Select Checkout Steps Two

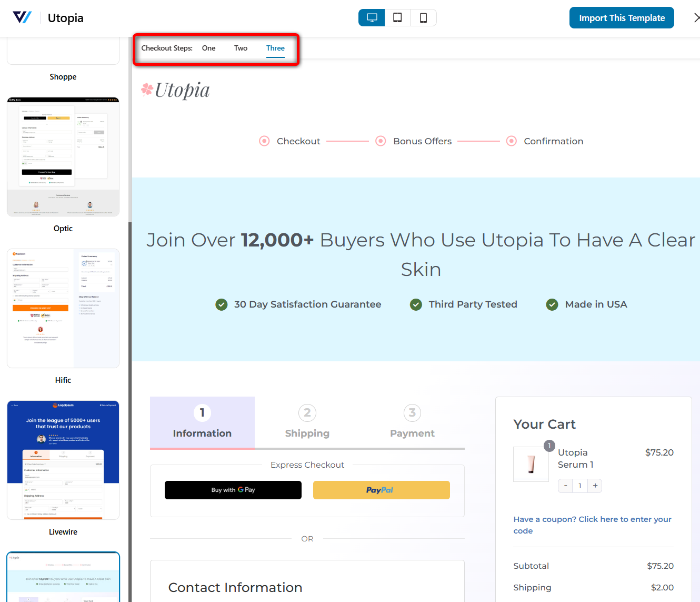click(x=241, y=48)
